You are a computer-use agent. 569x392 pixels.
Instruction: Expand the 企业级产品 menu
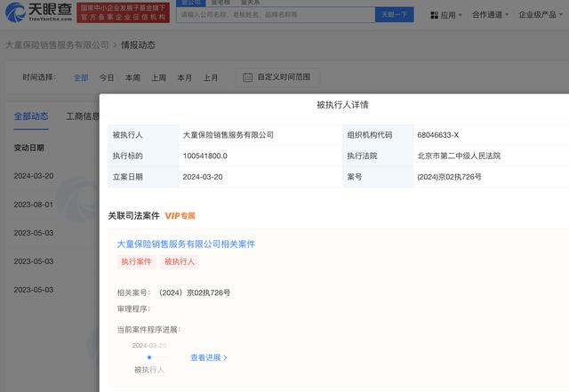pyautogui.click(x=541, y=14)
